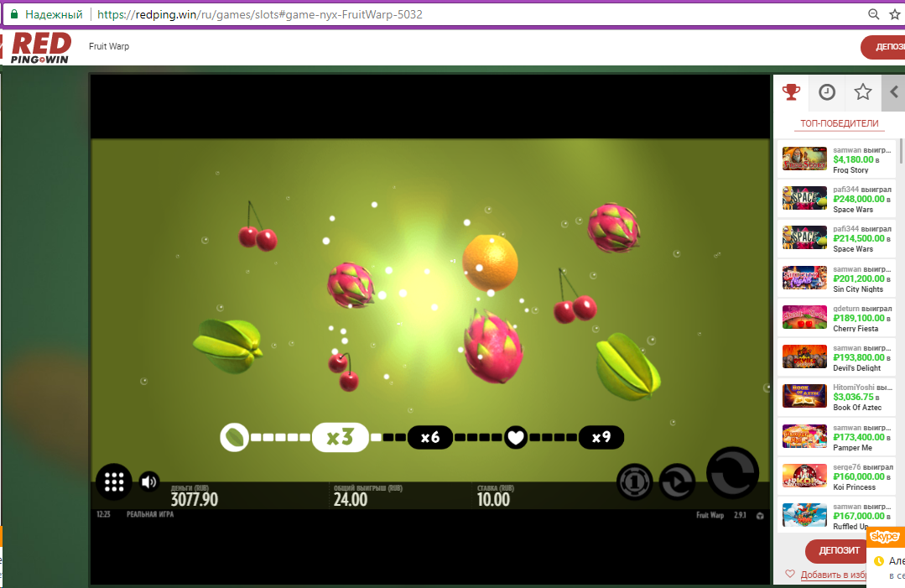Click the ₽193,800.00 winning amount
The width and height of the screenshot is (905, 588).
tap(859, 357)
